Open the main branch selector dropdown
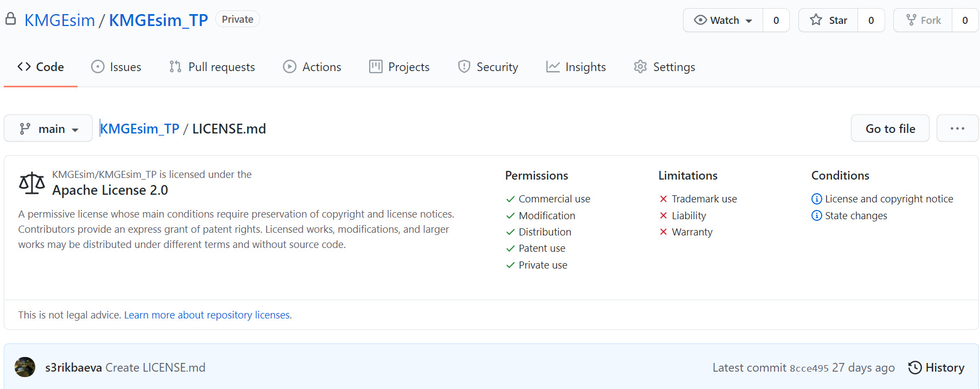The height and width of the screenshot is (389, 980). click(x=48, y=129)
